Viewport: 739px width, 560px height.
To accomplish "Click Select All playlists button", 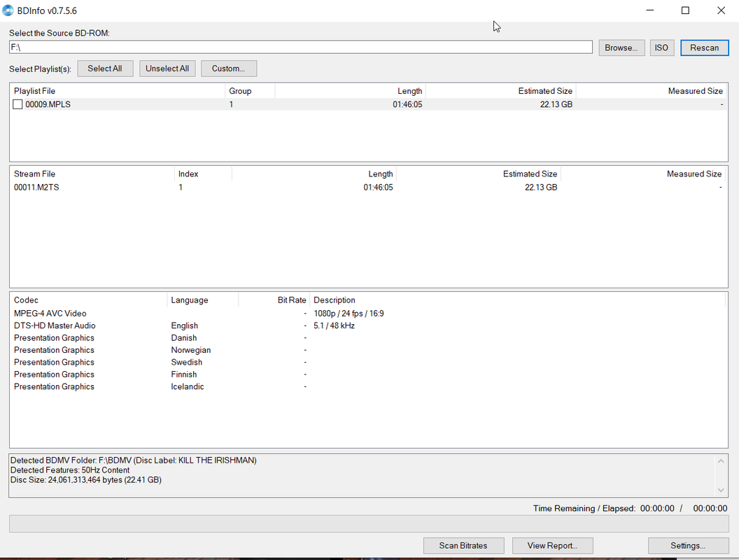I will pyautogui.click(x=105, y=69).
